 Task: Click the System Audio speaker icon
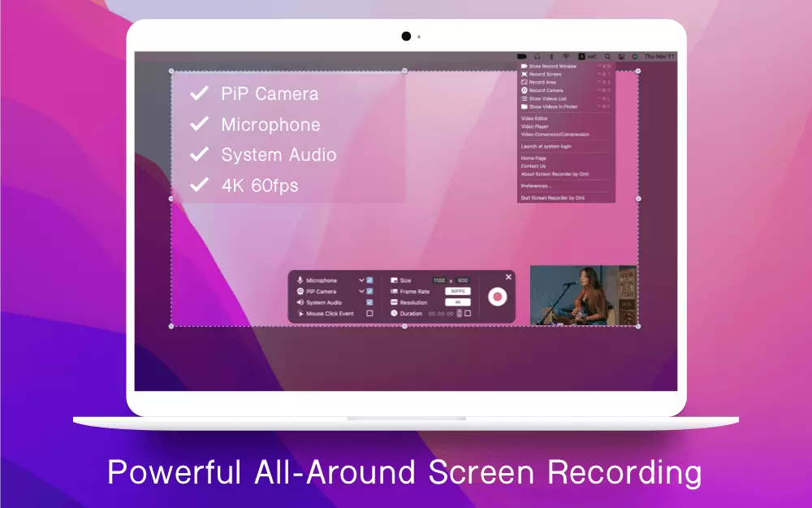[x=300, y=302]
